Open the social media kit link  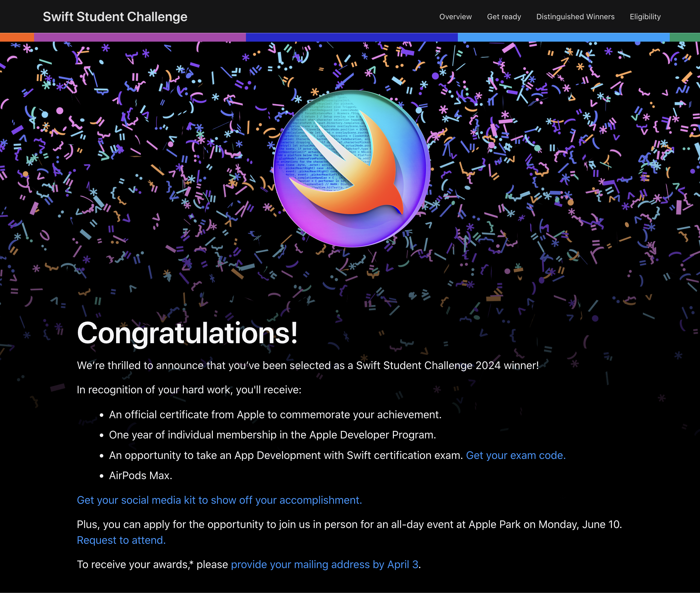tap(219, 500)
